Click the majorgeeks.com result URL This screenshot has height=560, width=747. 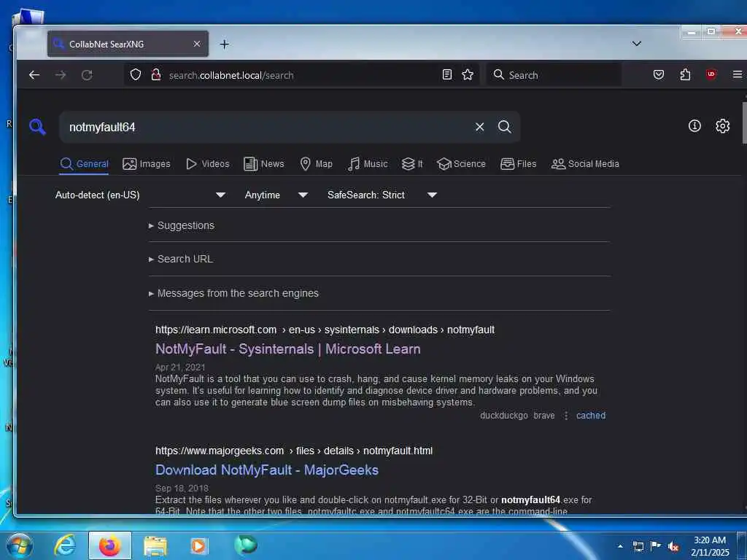(x=294, y=451)
